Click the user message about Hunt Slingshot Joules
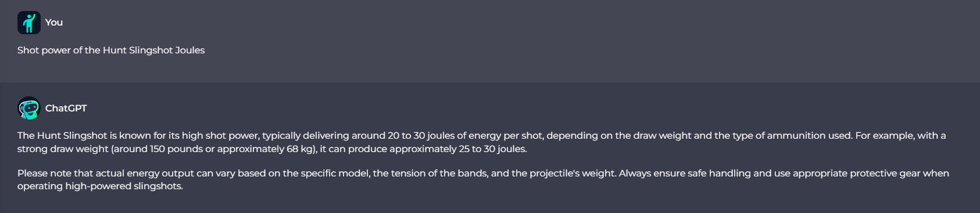The height and width of the screenshot is (213, 980). click(111, 50)
